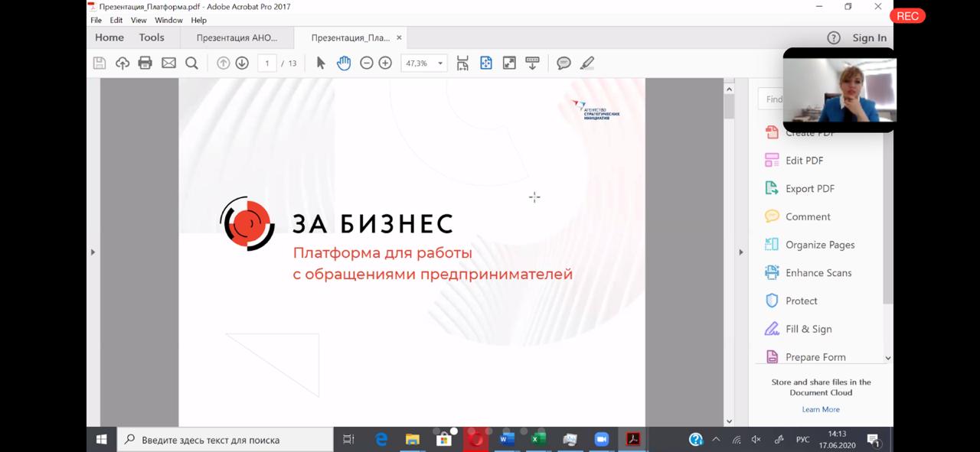980x452 pixels.
Task: Click the Sign In button
Action: tap(870, 37)
